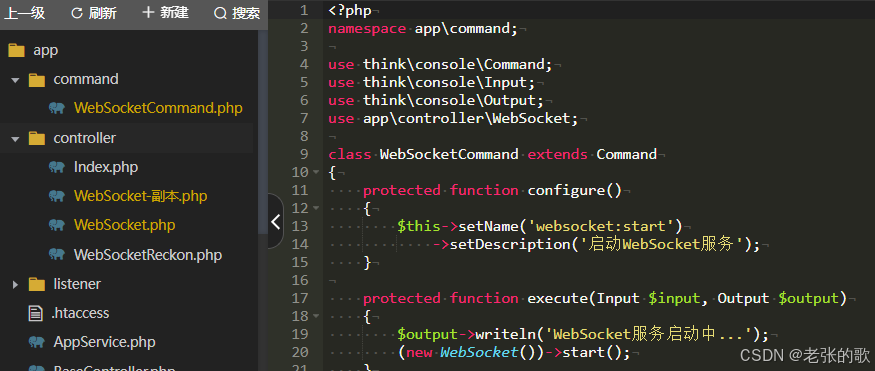Click the PHP icon of WebSocket-副本.php

56,196
